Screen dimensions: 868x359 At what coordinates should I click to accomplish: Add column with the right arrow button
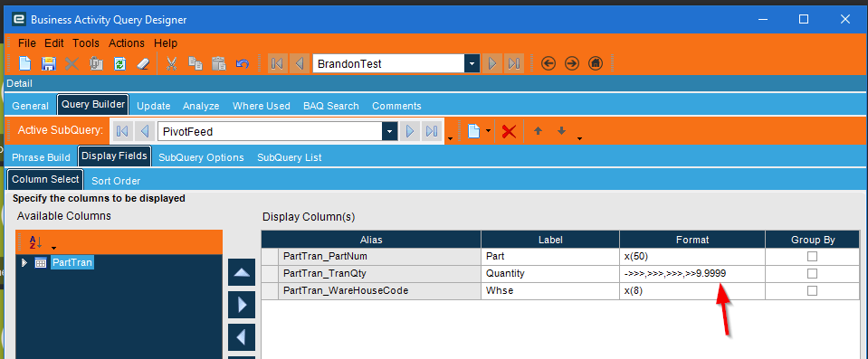tap(242, 305)
